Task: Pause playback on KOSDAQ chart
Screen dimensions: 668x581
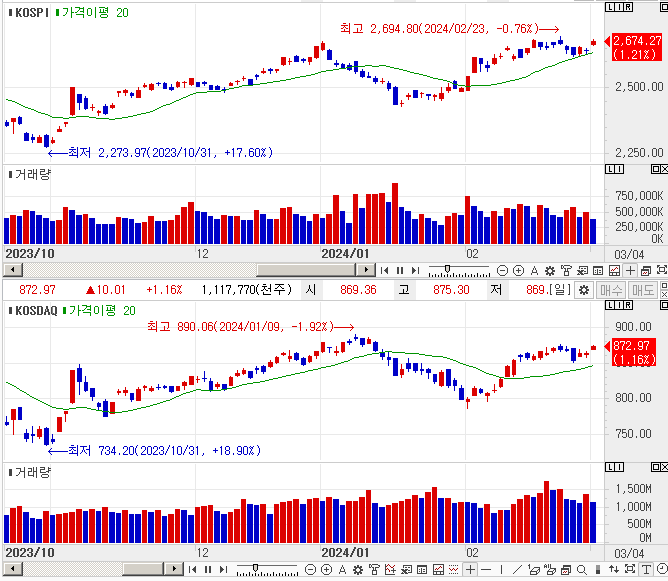Action: (208, 569)
